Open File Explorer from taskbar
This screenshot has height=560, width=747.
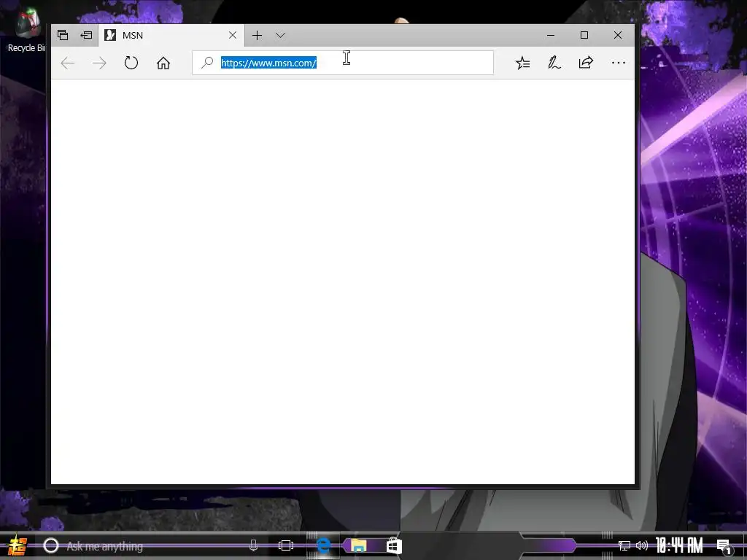coord(359,545)
